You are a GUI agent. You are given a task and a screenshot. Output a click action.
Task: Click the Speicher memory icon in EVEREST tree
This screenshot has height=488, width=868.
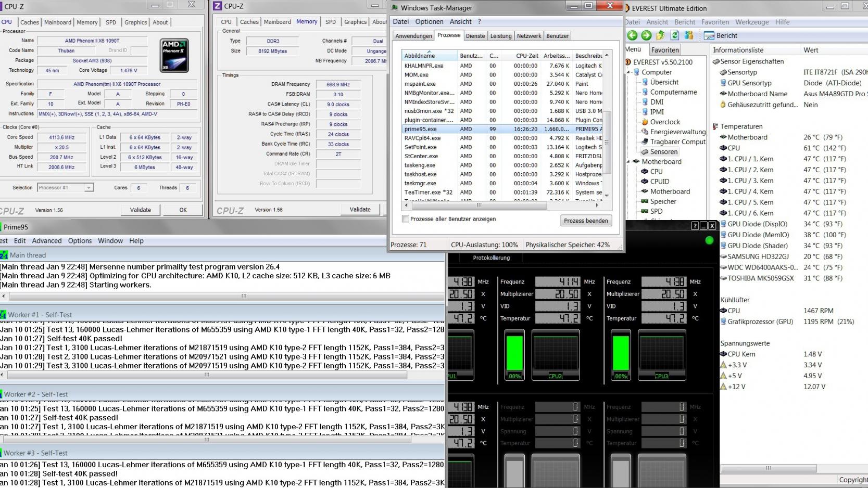645,201
